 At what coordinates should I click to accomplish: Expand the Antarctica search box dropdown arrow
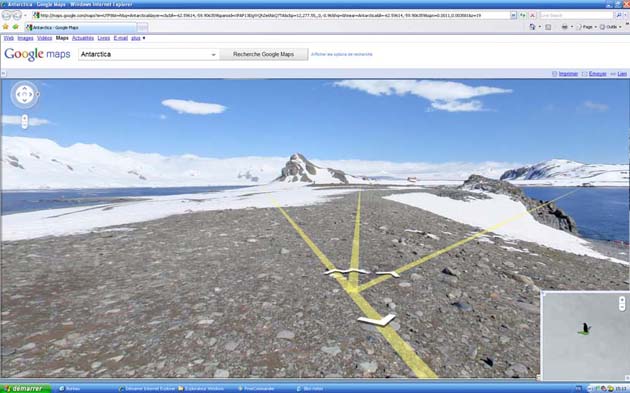point(214,55)
